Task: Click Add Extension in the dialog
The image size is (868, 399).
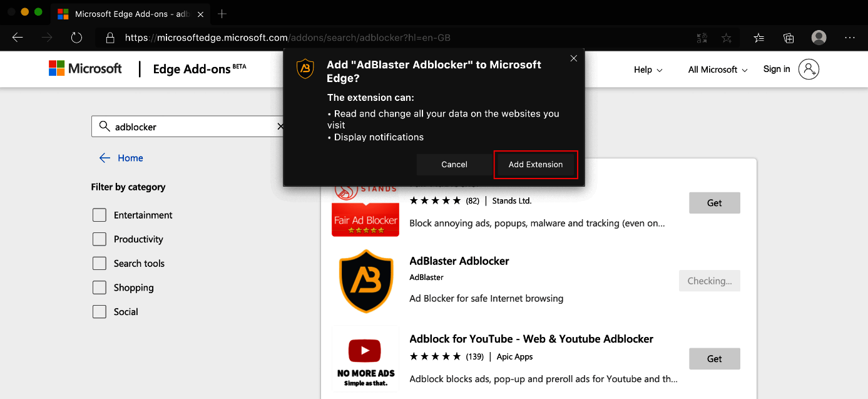Action: coord(536,165)
